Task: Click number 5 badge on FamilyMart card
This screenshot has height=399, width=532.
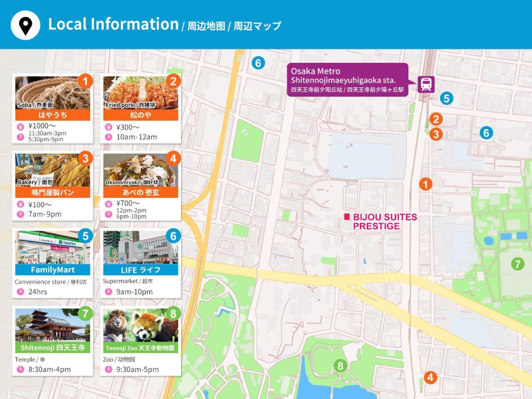Action: (x=85, y=236)
